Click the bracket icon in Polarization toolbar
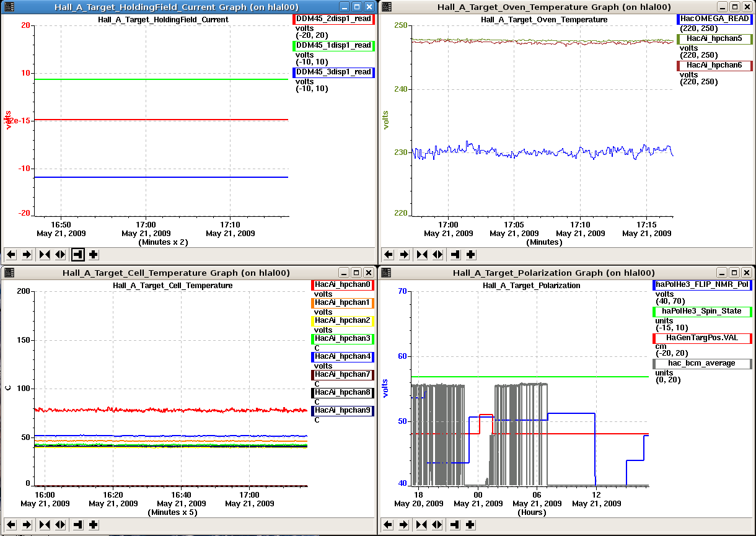Screen dimensions: 756x536 [x=455, y=524]
